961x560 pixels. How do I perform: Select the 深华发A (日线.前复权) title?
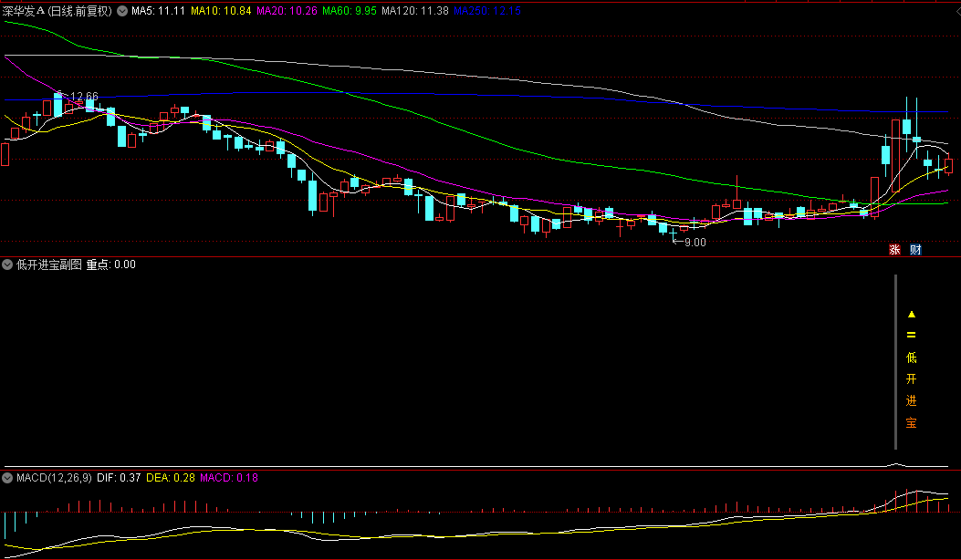point(57,11)
